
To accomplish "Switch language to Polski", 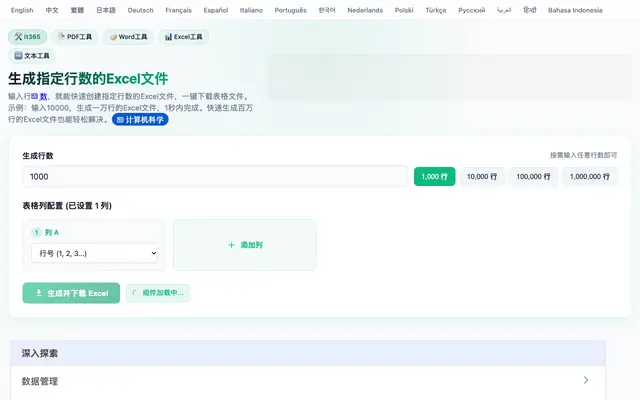I will [404, 10].
